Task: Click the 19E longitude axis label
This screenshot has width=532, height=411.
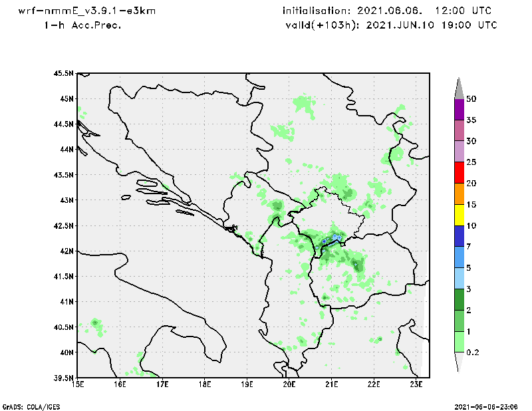Action: tap(247, 384)
